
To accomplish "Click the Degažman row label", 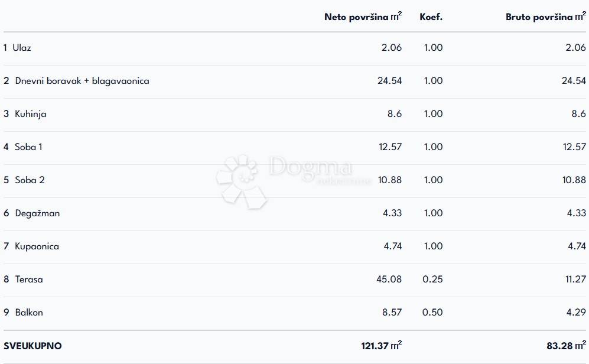I will [x=37, y=213].
